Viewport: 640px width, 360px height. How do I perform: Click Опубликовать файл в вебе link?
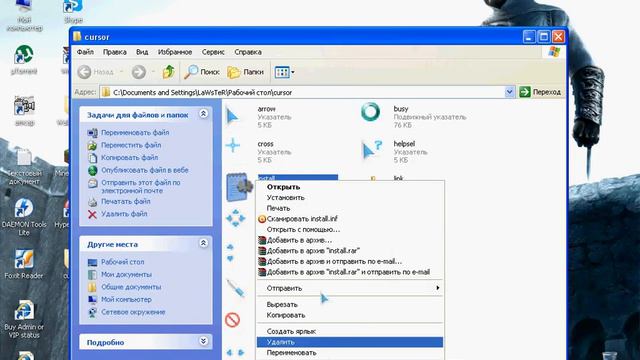(x=145, y=170)
